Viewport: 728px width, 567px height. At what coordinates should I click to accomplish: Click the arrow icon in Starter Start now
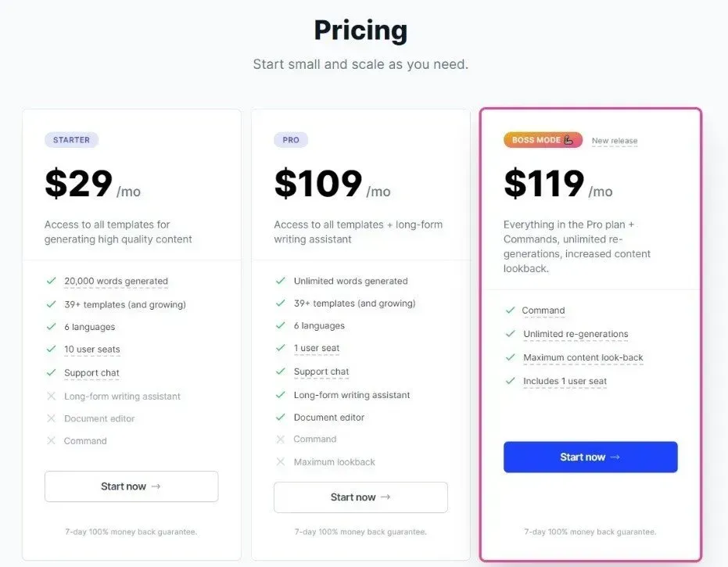[156, 486]
